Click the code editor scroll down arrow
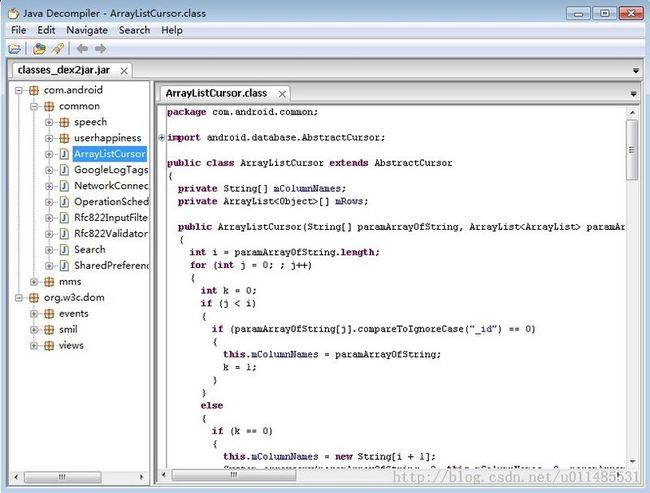650x493 pixels. pos(632,461)
